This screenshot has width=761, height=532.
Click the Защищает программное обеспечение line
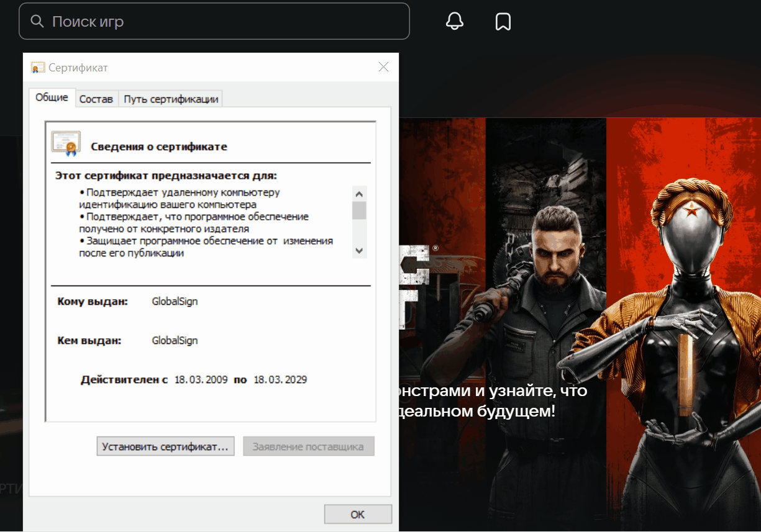tap(206, 247)
